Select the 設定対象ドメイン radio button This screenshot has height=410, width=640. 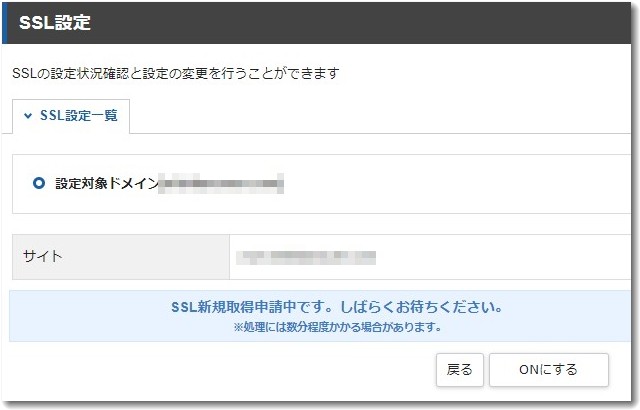[x=39, y=184]
